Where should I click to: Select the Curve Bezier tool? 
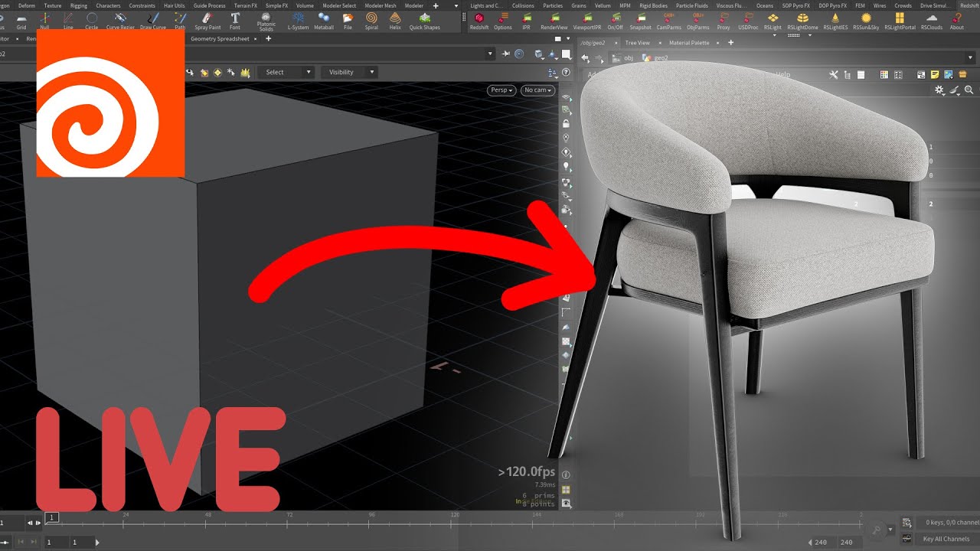pyautogui.click(x=121, y=21)
